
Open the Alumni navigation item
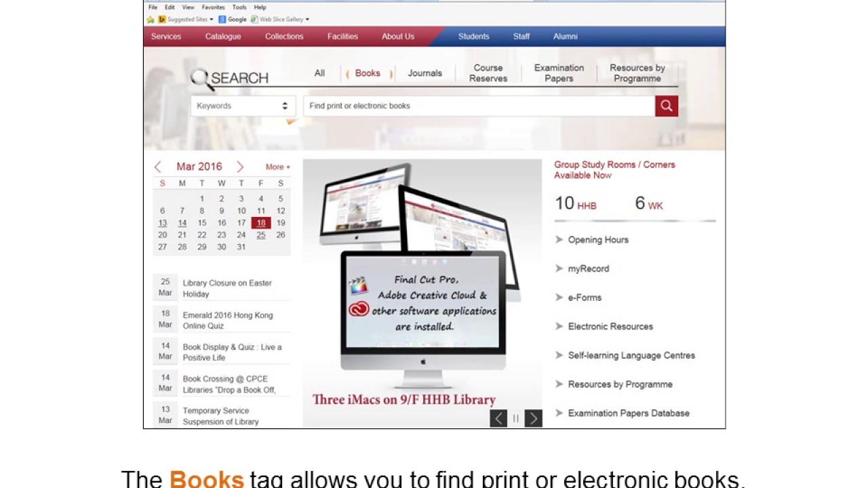point(566,37)
